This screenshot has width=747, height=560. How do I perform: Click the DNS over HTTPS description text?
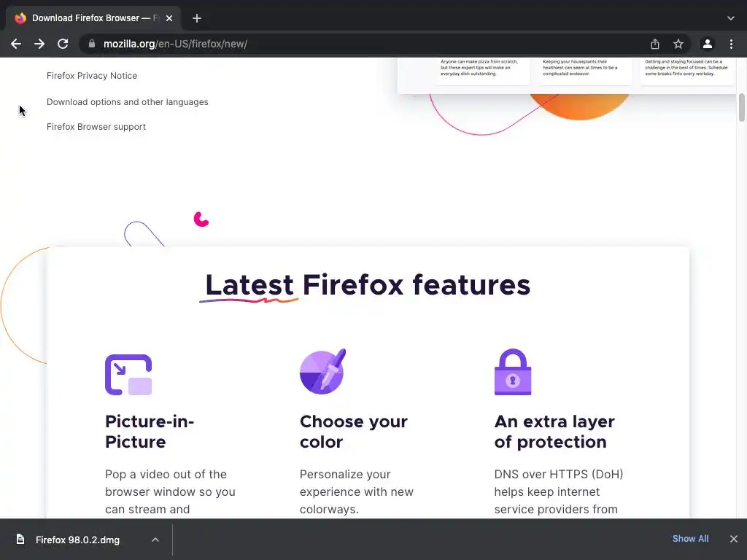(x=558, y=492)
